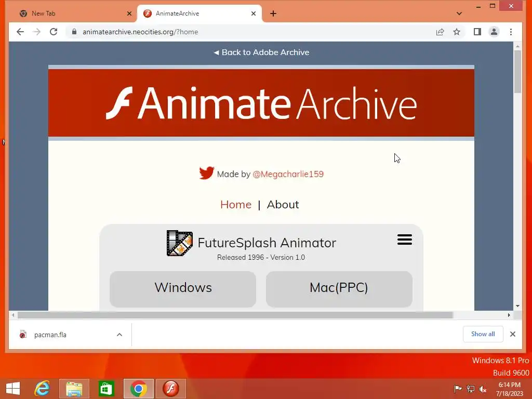Click the muted volume tray icon
The width and height of the screenshot is (532, 399).
coord(483,389)
